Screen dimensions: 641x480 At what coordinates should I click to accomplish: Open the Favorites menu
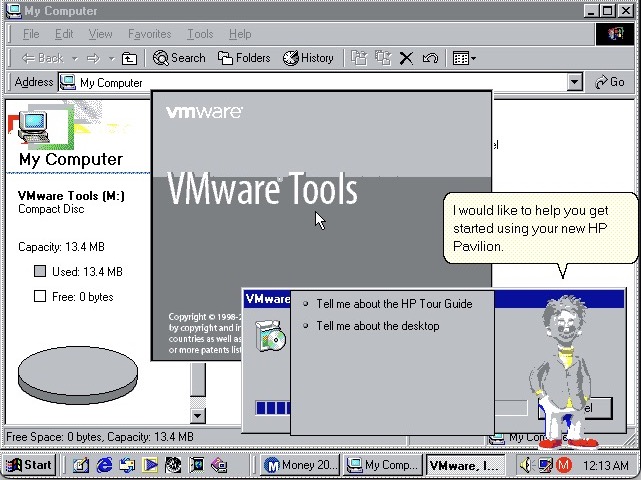[x=150, y=34]
